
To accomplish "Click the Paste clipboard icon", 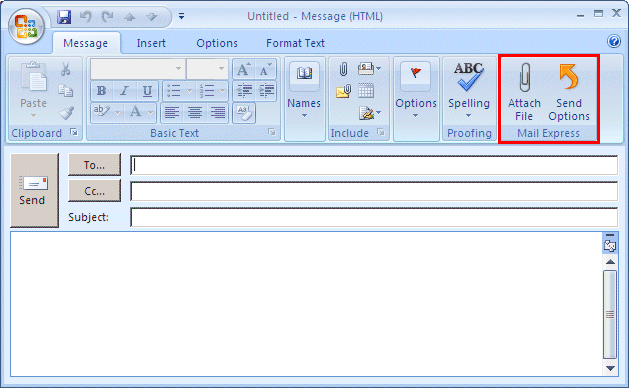I will pos(33,76).
